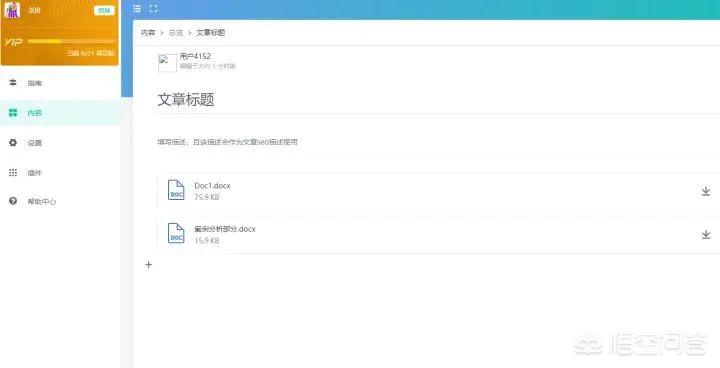Click the 文章标题 breadcrumb
This screenshot has width=720, height=368.
pyautogui.click(x=210, y=33)
